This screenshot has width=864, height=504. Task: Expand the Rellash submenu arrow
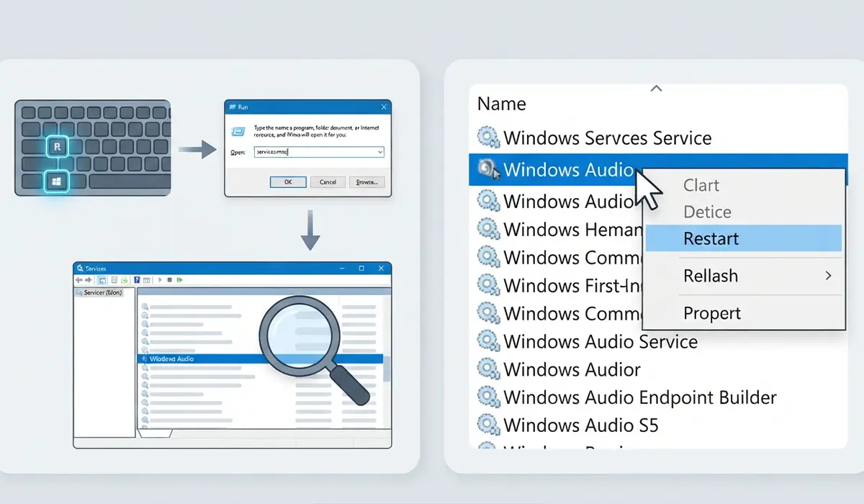[828, 276]
